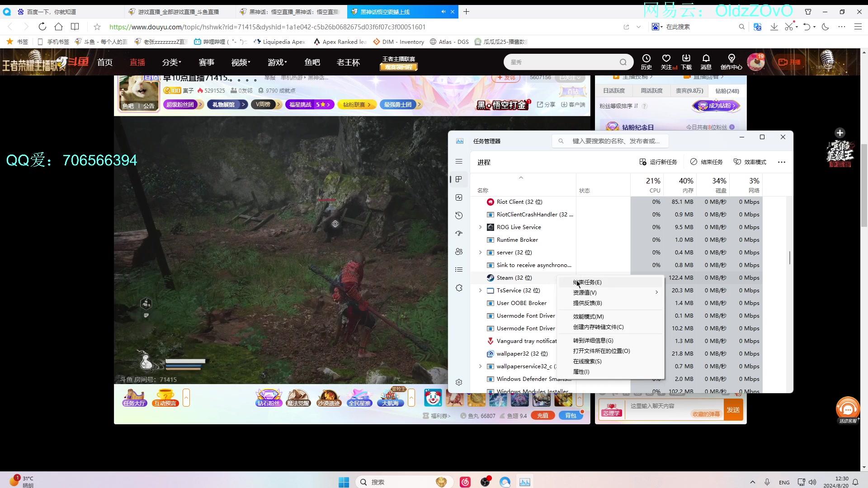Reload the browser page
Viewport: 868px width, 488px height.
(x=42, y=27)
